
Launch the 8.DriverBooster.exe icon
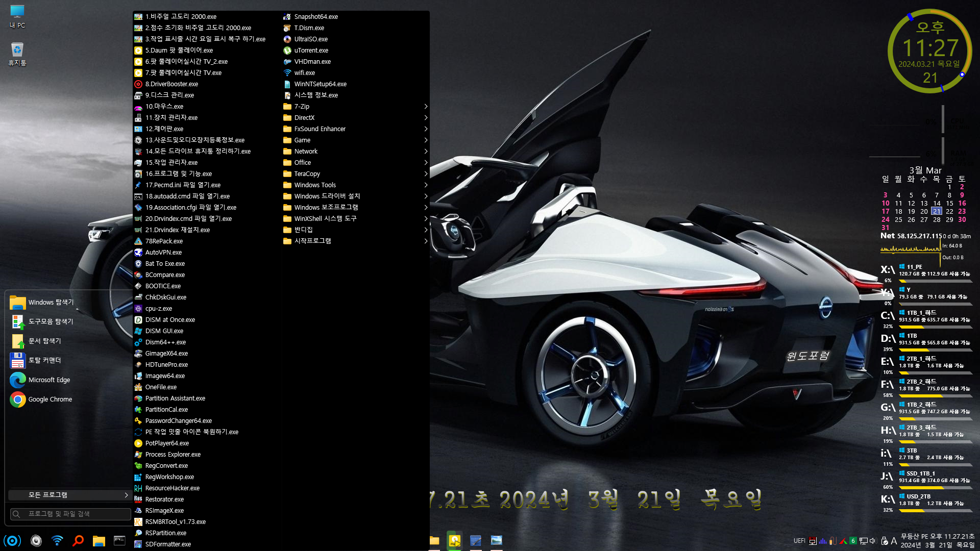click(138, 84)
